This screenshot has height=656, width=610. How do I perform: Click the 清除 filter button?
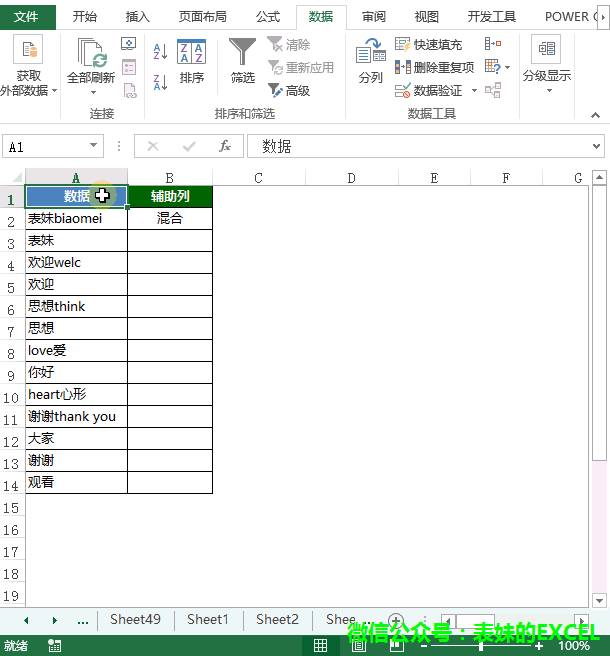coord(289,44)
